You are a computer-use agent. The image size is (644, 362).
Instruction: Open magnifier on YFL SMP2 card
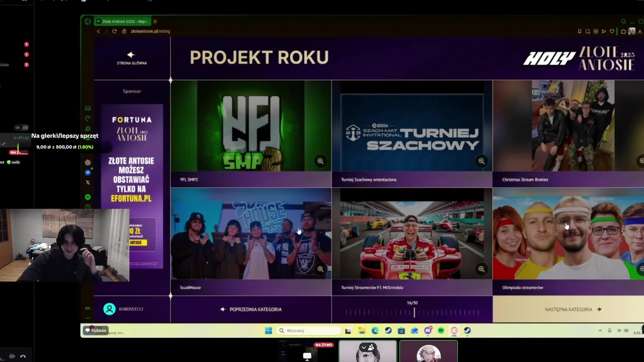click(320, 161)
